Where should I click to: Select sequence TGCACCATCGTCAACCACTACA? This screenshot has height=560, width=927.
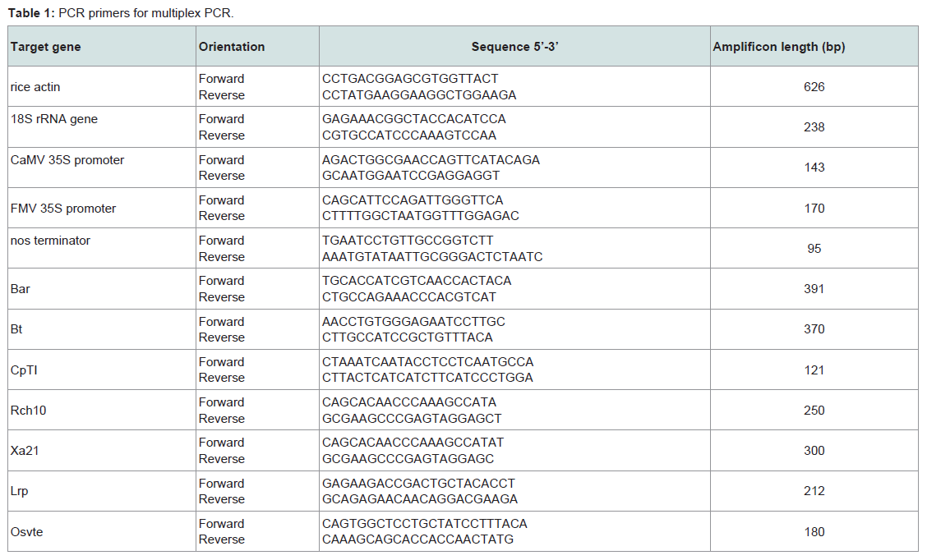pos(417,281)
